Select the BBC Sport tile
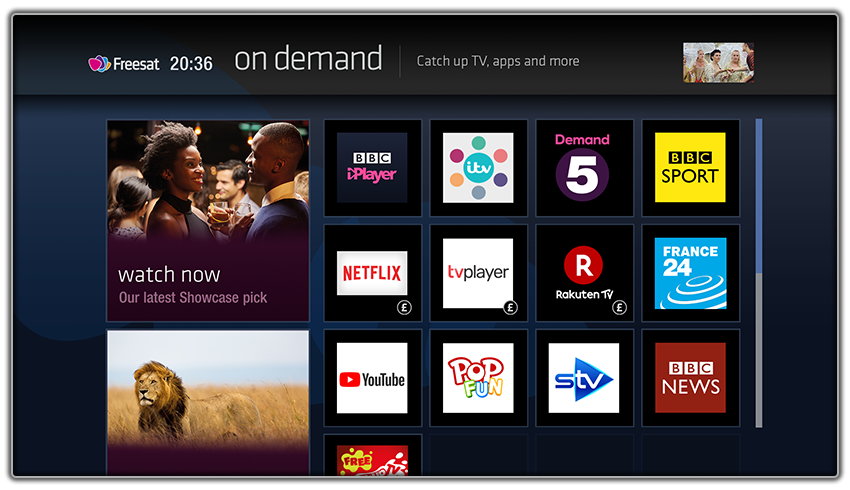 tap(691, 168)
